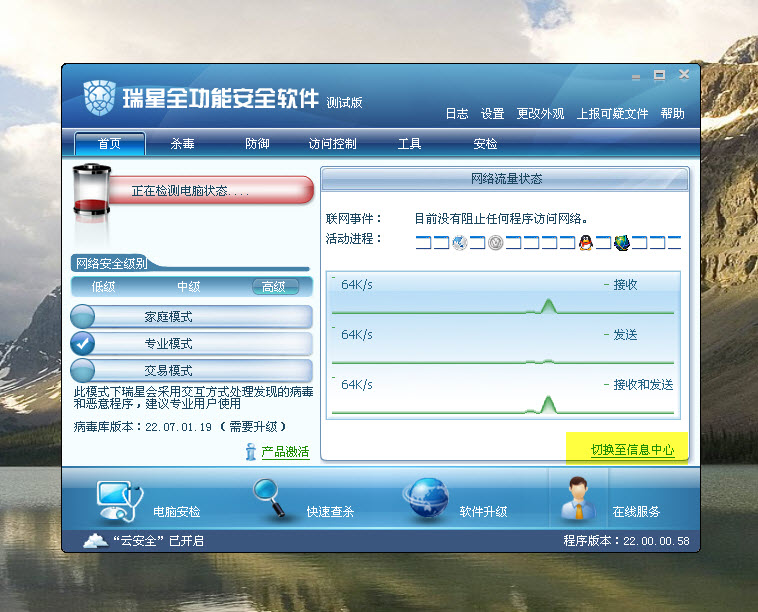Click the 联网事件 label
Screen dimensions: 758x612
(x=354, y=219)
